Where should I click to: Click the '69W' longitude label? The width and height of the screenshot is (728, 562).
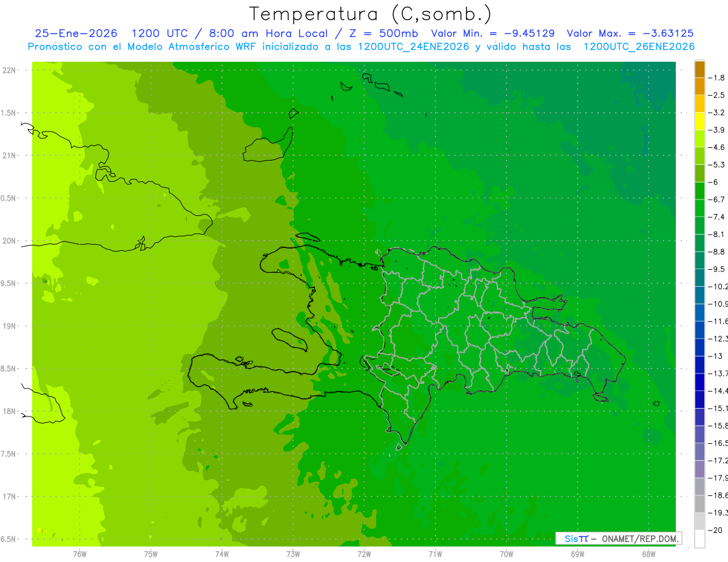tap(578, 554)
